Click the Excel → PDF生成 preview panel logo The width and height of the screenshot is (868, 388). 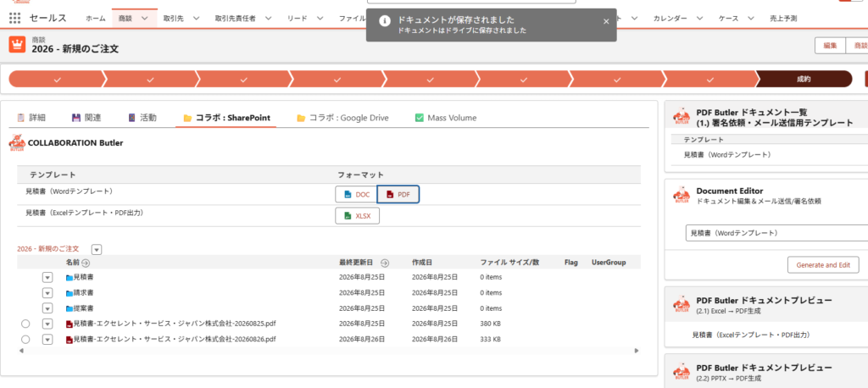coord(682,305)
